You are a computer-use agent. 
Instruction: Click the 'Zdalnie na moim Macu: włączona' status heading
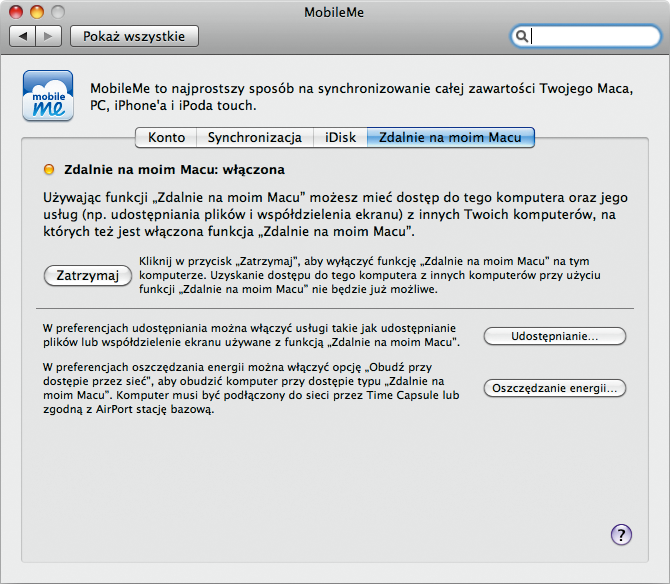tap(174, 170)
